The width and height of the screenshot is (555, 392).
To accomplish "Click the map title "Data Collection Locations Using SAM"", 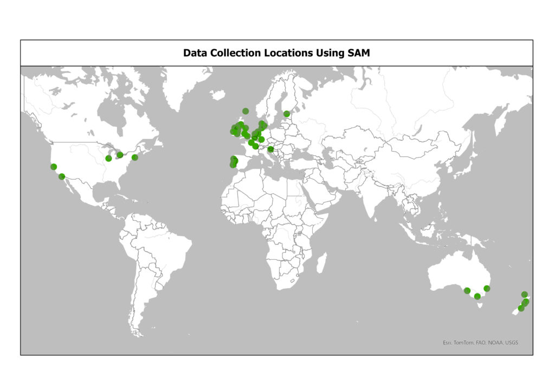I will click(x=276, y=53).
